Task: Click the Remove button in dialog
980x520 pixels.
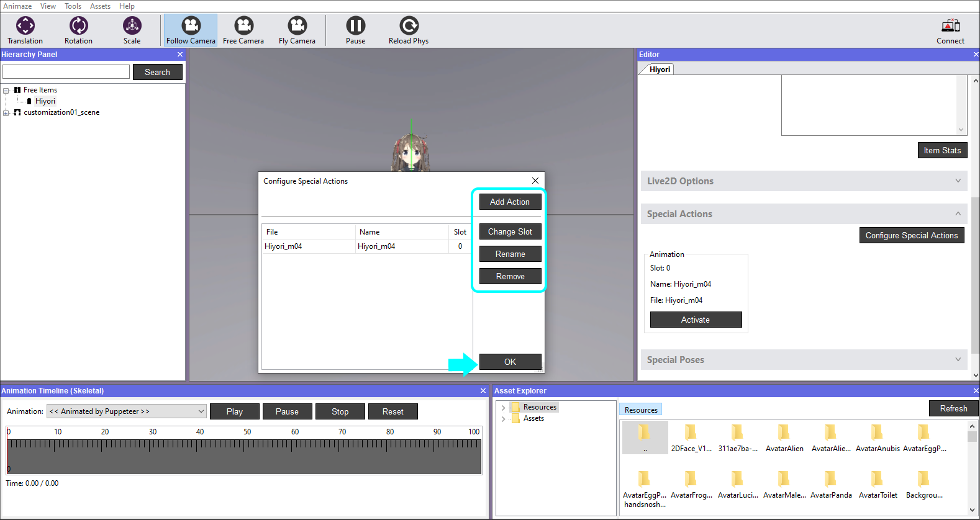Action: pyautogui.click(x=510, y=276)
